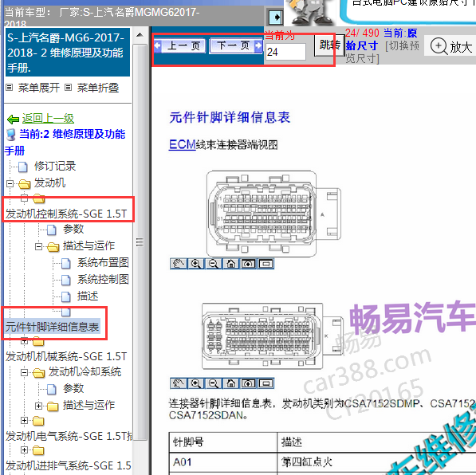Click the 针脚号 column header
Screen dimensions: 476x475
[223, 442]
